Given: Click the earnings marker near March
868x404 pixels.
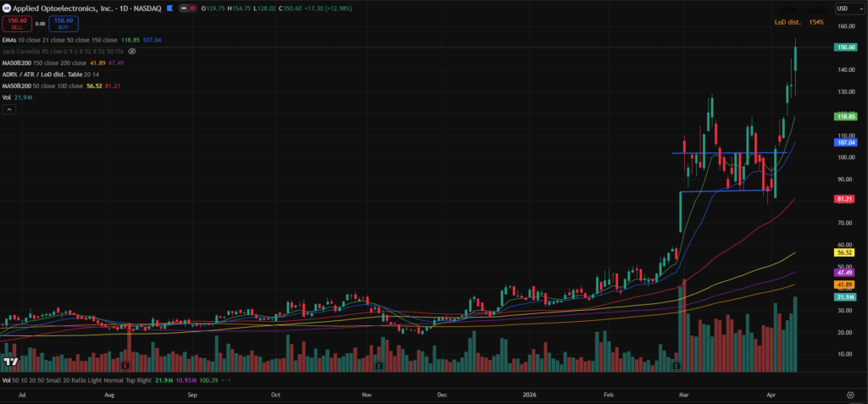Looking at the screenshot, I should click(676, 366).
